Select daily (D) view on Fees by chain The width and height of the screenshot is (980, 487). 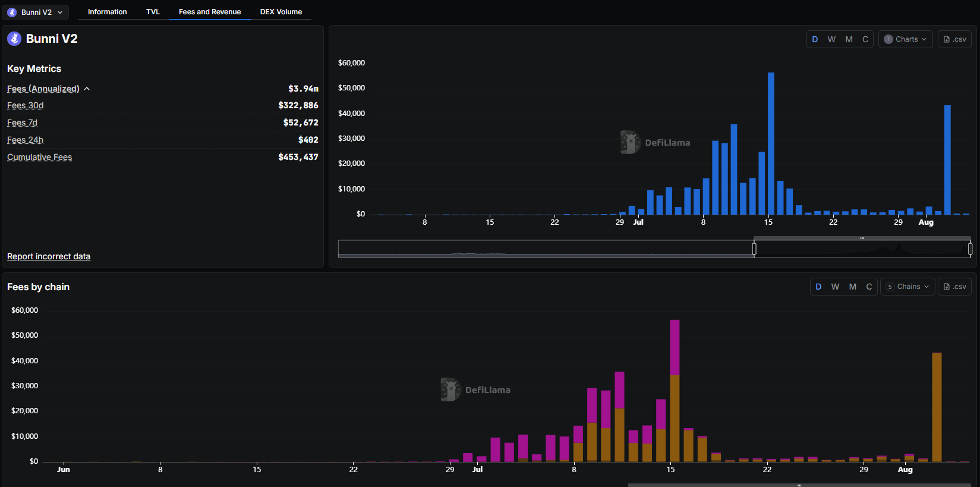818,287
